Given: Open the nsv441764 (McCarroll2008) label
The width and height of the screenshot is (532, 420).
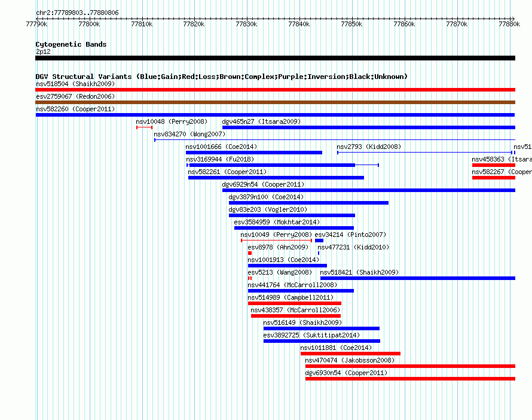Looking at the screenshot, I should [292, 285].
